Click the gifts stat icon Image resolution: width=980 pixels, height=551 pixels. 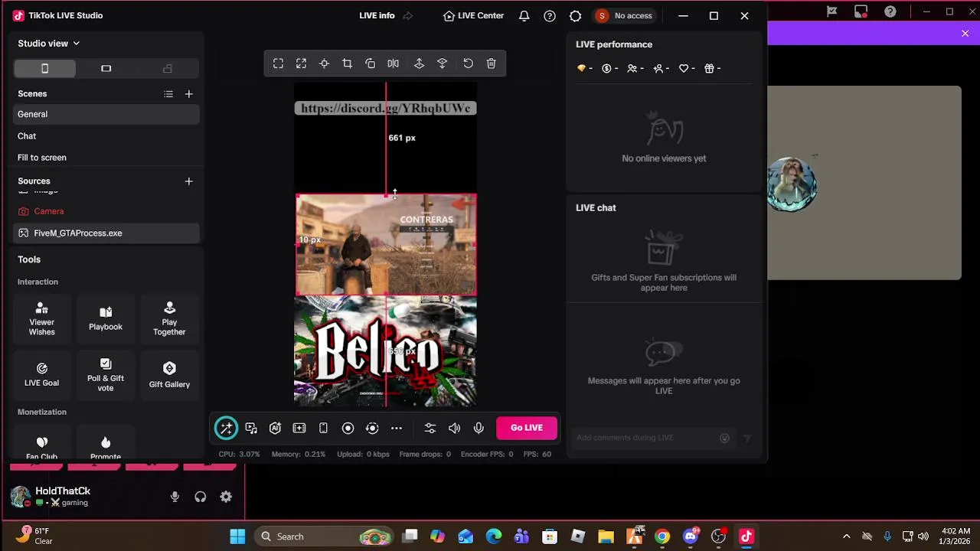[712, 68]
